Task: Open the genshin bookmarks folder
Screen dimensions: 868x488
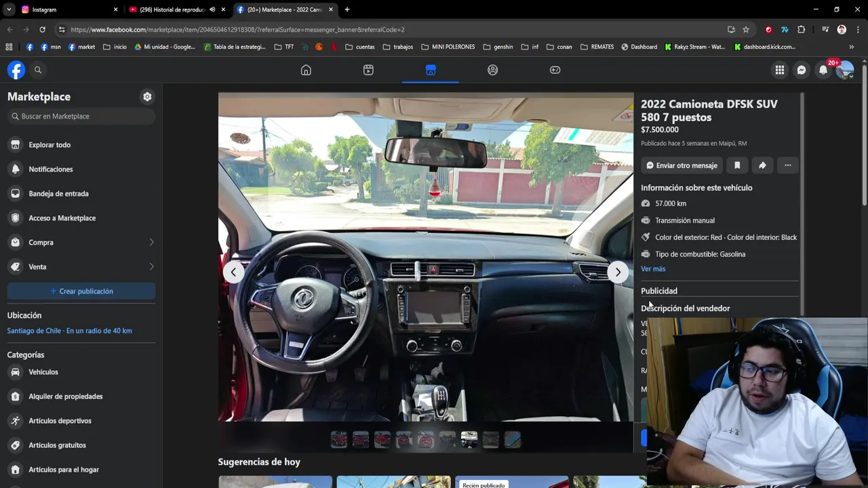Action: click(x=498, y=47)
